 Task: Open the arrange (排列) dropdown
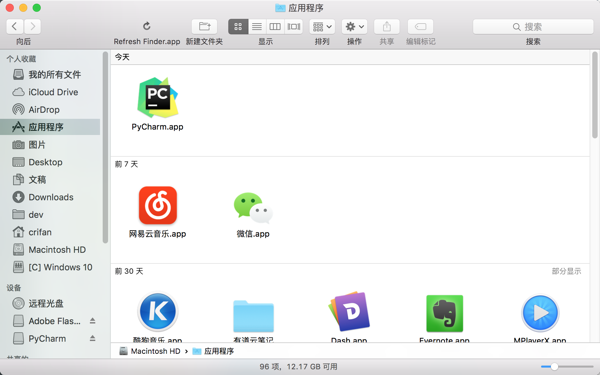pos(322,26)
